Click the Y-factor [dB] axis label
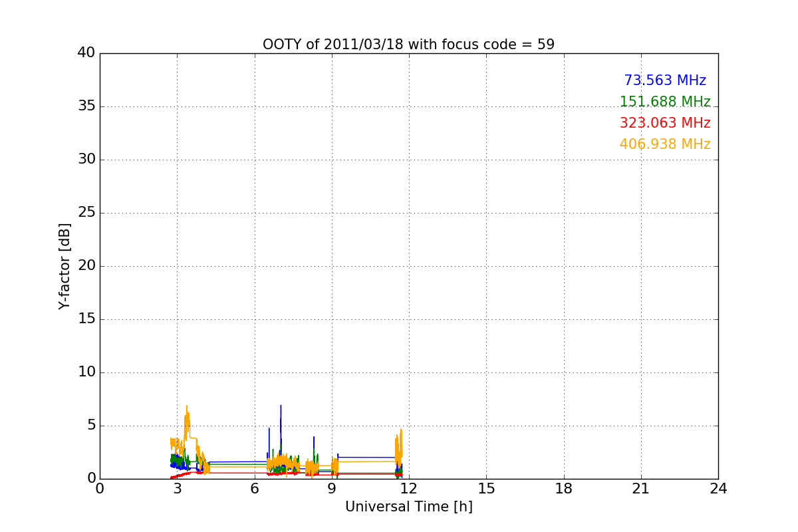798x532 pixels. point(65,266)
